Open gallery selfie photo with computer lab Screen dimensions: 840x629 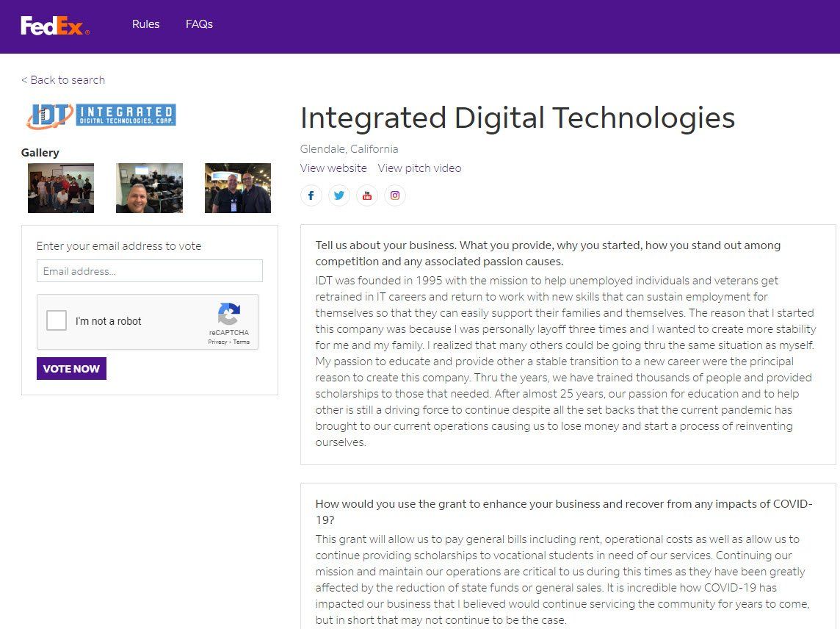tap(150, 188)
